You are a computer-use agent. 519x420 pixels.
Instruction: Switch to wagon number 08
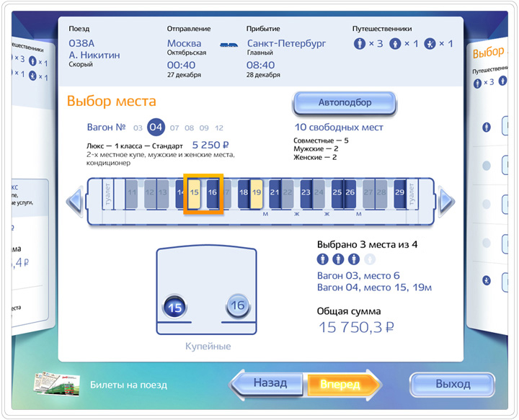click(190, 128)
